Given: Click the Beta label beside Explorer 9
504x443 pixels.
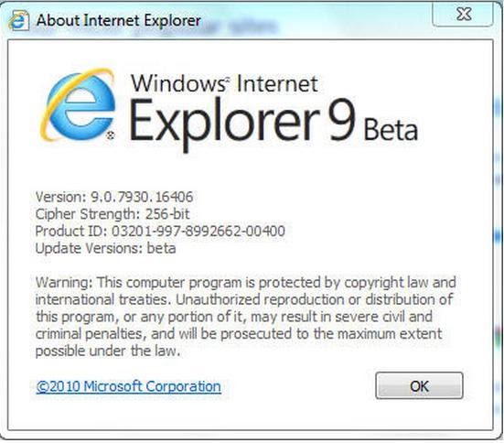Looking at the screenshot, I should coord(391,129).
